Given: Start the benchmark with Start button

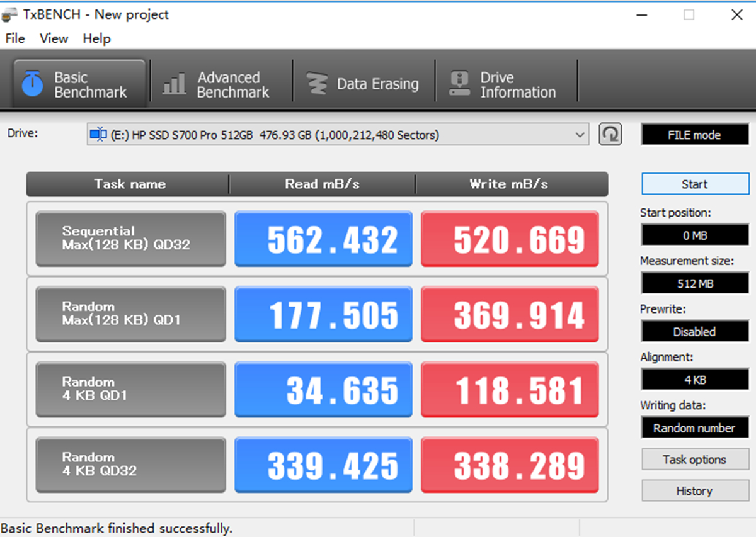Looking at the screenshot, I should click(x=695, y=184).
